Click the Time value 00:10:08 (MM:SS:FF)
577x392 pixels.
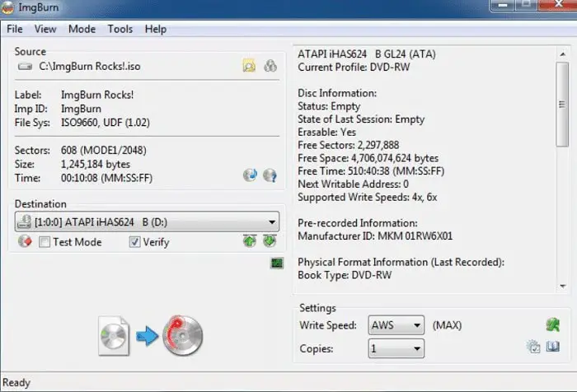(x=106, y=178)
